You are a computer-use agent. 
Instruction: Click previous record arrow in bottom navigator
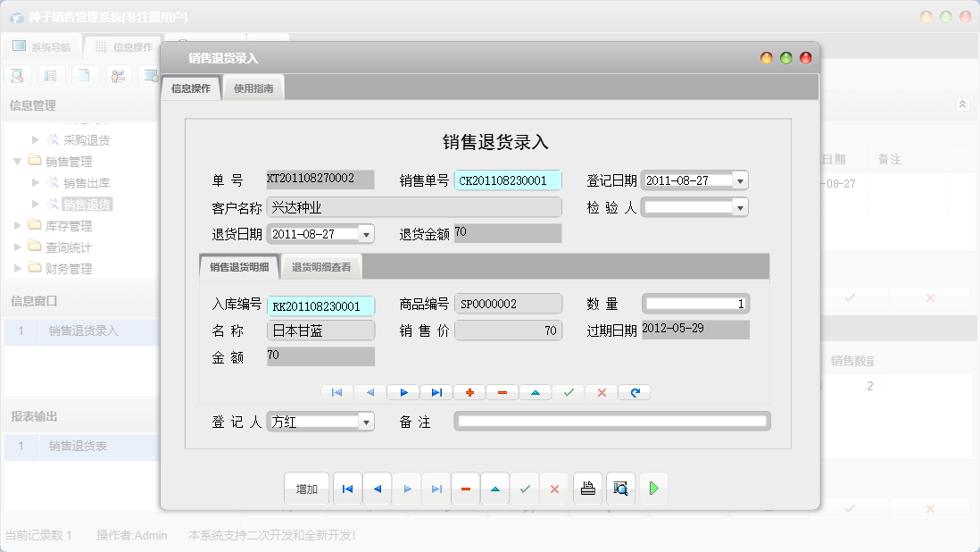coord(377,489)
